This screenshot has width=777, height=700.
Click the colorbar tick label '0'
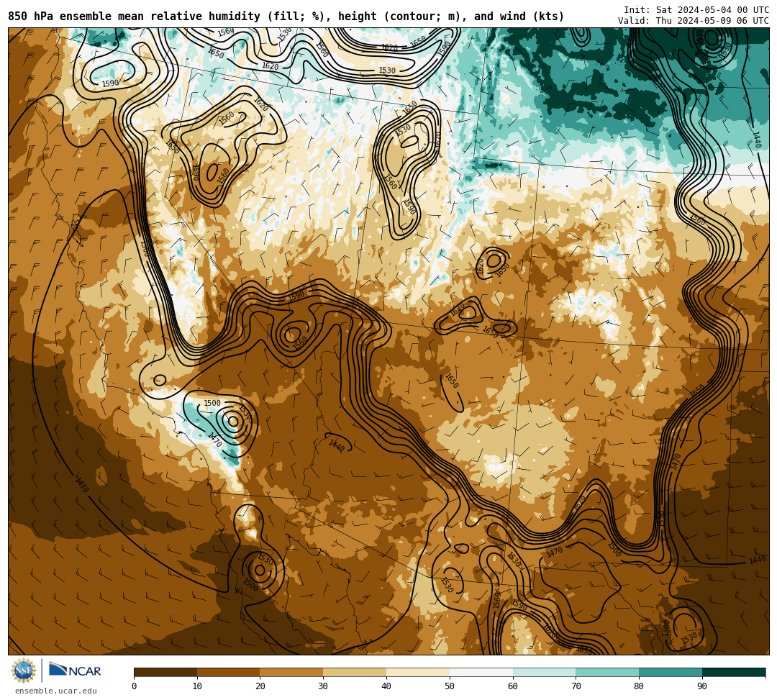(x=135, y=686)
